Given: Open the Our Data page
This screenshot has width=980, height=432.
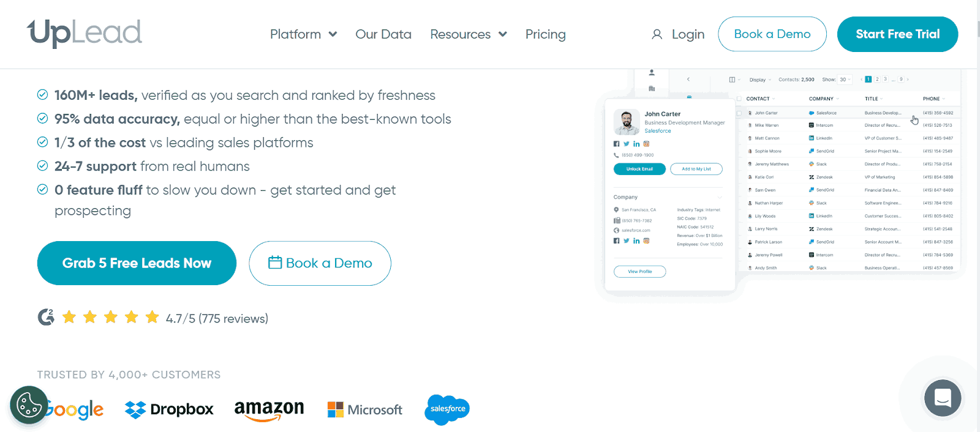Looking at the screenshot, I should pyautogui.click(x=383, y=34).
